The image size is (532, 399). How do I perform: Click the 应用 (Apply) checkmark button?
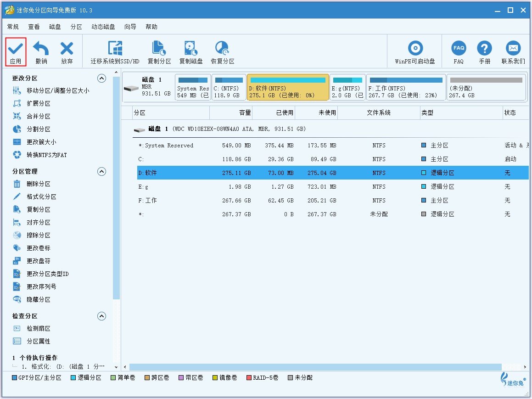click(16, 52)
